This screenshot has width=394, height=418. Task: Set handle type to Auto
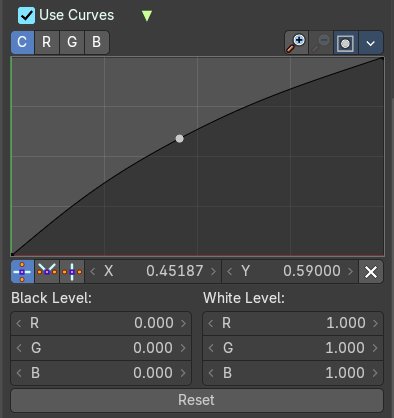point(22,272)
